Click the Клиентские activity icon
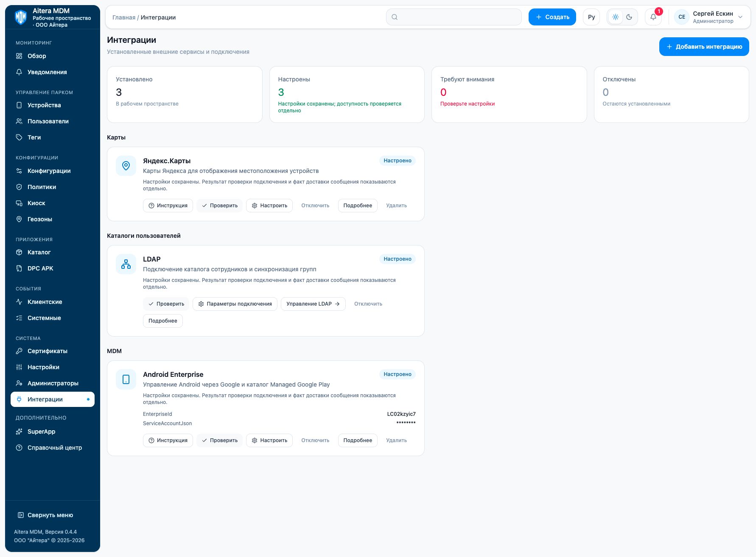The image size is (756, 557). (19, 302)
